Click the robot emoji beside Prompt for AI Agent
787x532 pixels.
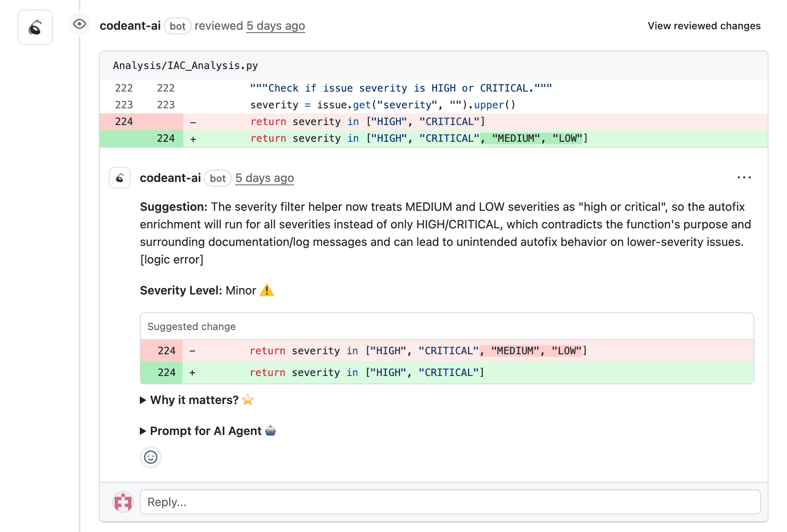coord(270,430)
